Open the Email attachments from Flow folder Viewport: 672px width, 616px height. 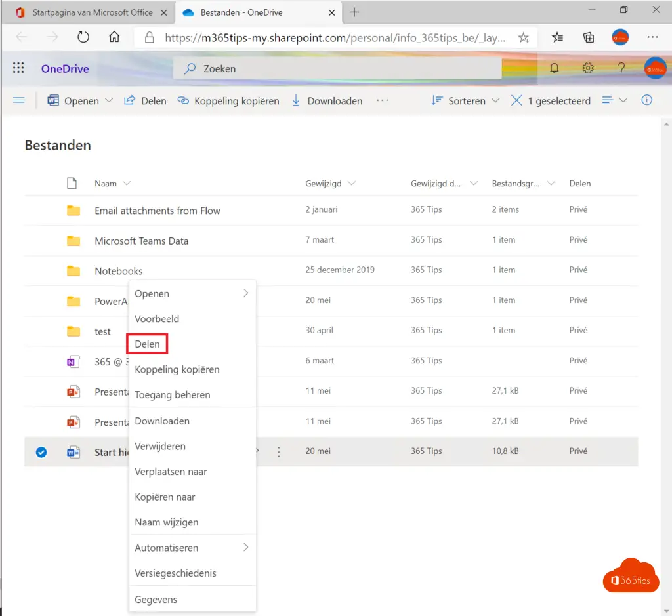(x=157, y=211)
